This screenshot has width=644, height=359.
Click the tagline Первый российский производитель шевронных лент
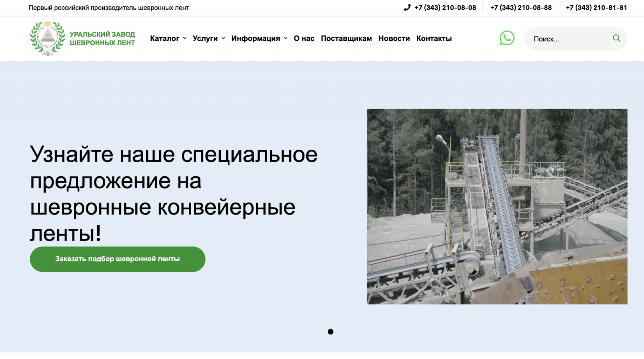109,7
